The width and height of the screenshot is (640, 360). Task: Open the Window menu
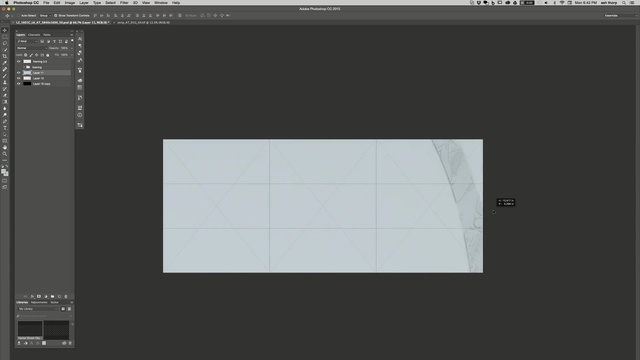click(161, 2)
